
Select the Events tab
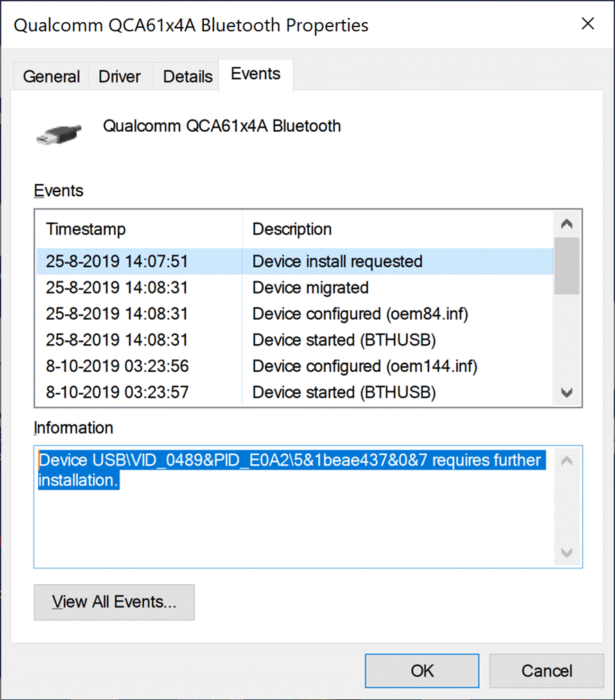pos(256,74)
